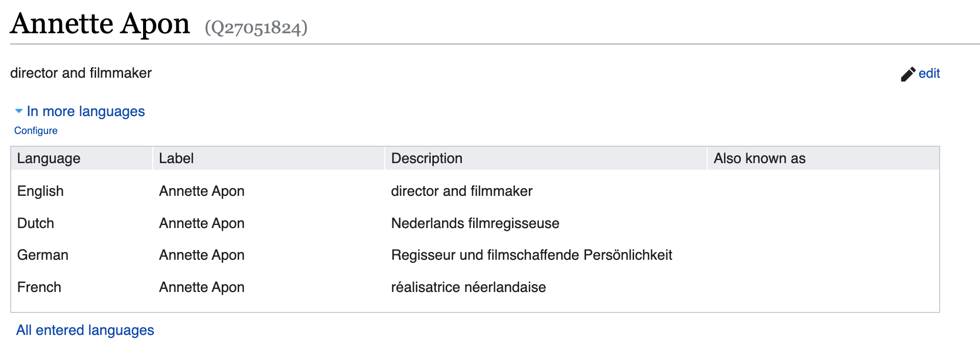Collapse the In more languages section
The width and height of the screenshot is (980, 361).
tap(85, 111)
